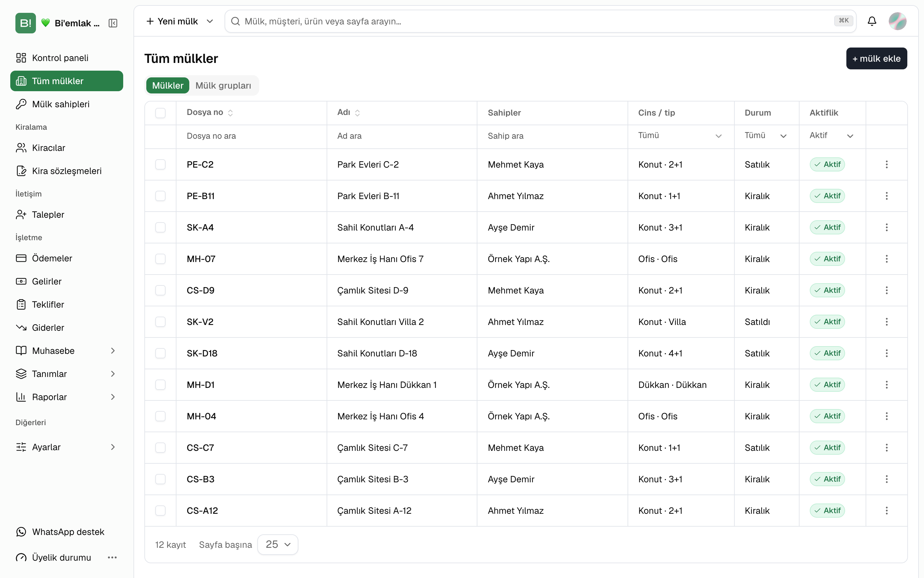Open row actions for CS-A12
This screenshot has height=578, width=924.
click(x=886, y=510)
